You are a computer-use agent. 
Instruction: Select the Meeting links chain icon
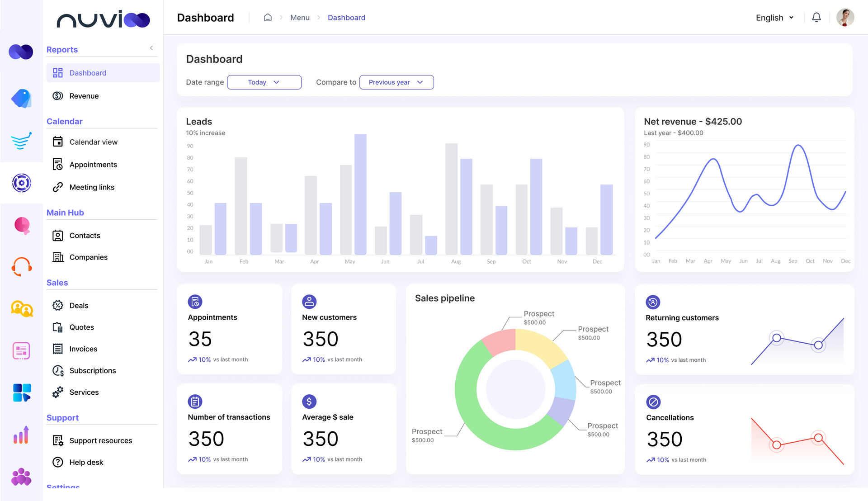click(x=57, y=187)
